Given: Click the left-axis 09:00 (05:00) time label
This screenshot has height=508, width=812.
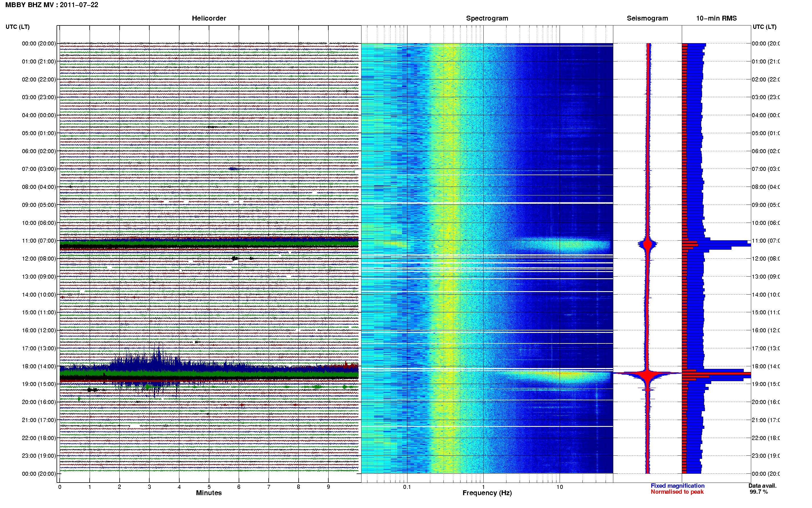Looking at the screenshot, I should (39, 205).
